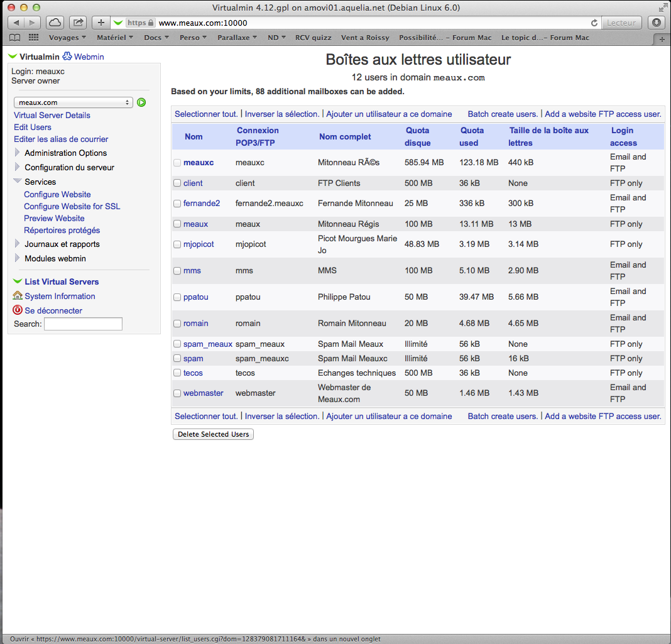671x644 pixels.
Task: Open the bookmarks book icon
Action: [14, 38]
